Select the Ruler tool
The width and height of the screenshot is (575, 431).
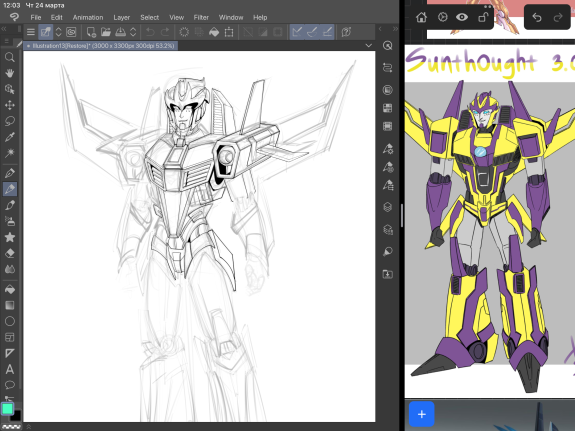pos(10,353)
